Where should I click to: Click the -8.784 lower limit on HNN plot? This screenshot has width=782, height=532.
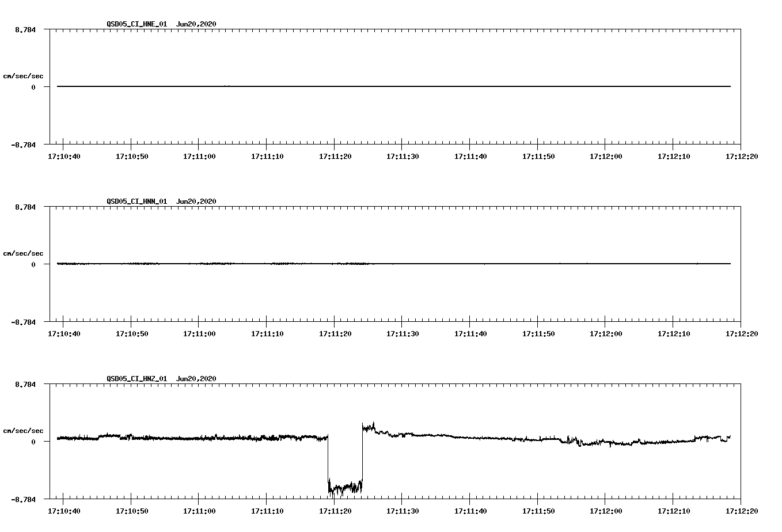[24, 322]
